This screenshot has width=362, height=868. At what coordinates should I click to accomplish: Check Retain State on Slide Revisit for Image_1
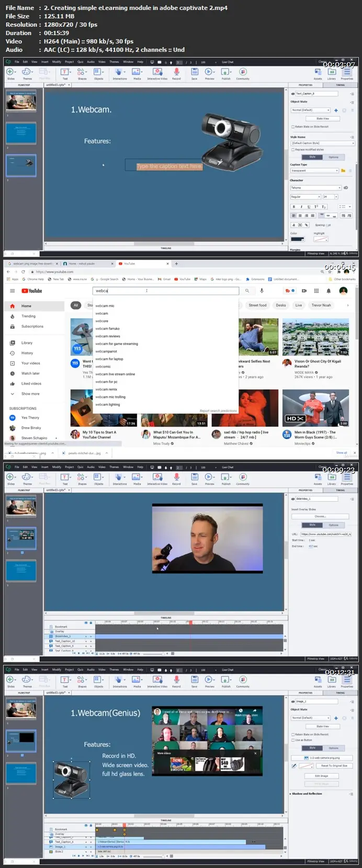pyautogui.click(x=292, y=735)
